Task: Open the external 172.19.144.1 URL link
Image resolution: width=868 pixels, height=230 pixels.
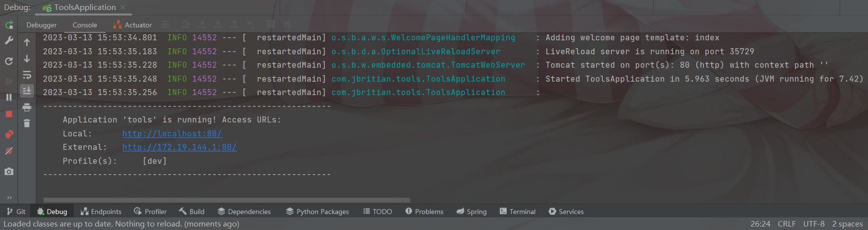Action: tap(179, 147)
